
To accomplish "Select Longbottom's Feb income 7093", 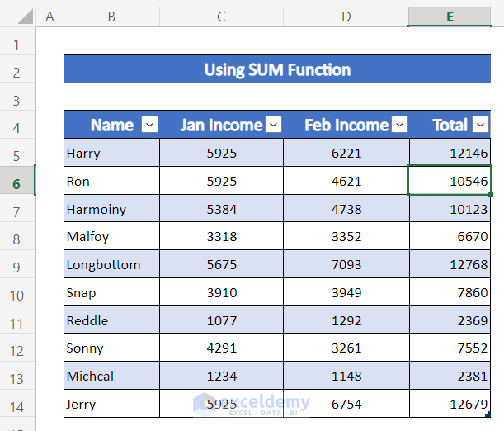I will pyautogui.click(x=346, y=265).
